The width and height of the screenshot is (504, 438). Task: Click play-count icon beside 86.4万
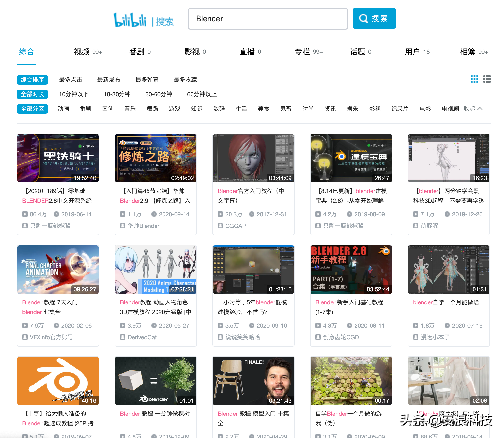tap(25, 214)
